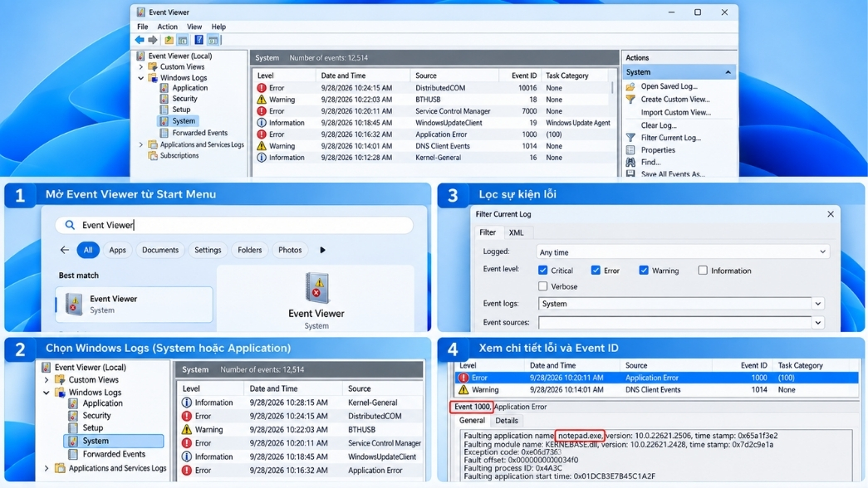This screenshot has height=488, width=868.
Task: Click Save All Events As action
Action: pyautogui.click(x=673, y=173)
